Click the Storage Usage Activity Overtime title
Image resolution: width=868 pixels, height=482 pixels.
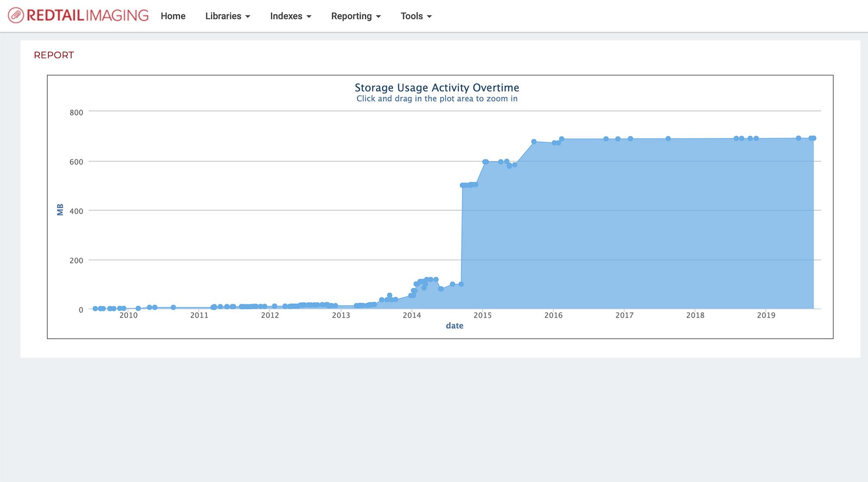pos(437,87)
